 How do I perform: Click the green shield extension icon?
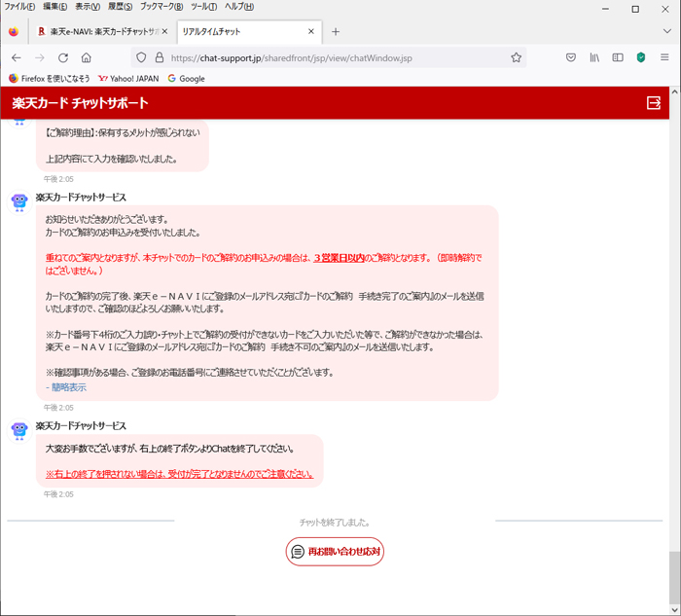tap(641, 57)
